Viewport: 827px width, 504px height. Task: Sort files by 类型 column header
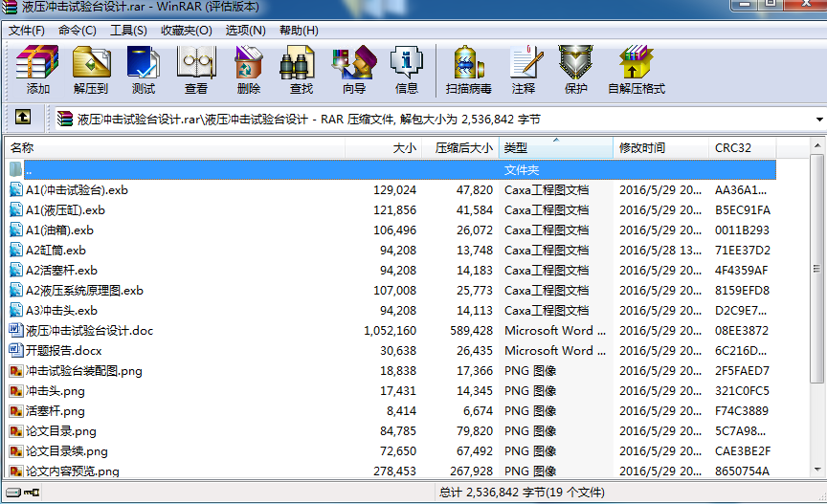(x=556, y=147)
